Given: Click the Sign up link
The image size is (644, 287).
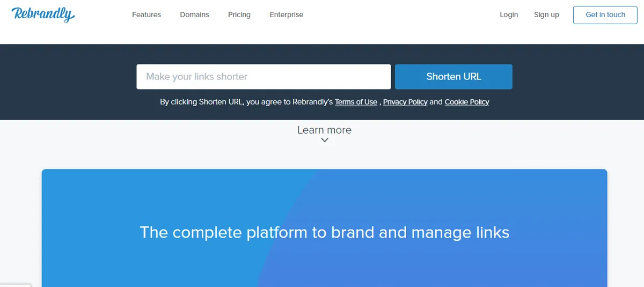Looking at the screenshot, I should tap(546, 14).
